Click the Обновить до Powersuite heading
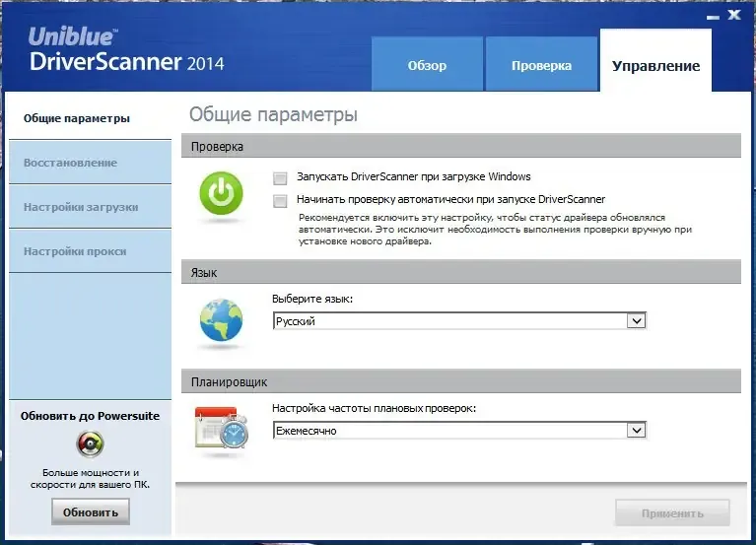Viewport: 756px width, 545px height. [x=90, y=416]
